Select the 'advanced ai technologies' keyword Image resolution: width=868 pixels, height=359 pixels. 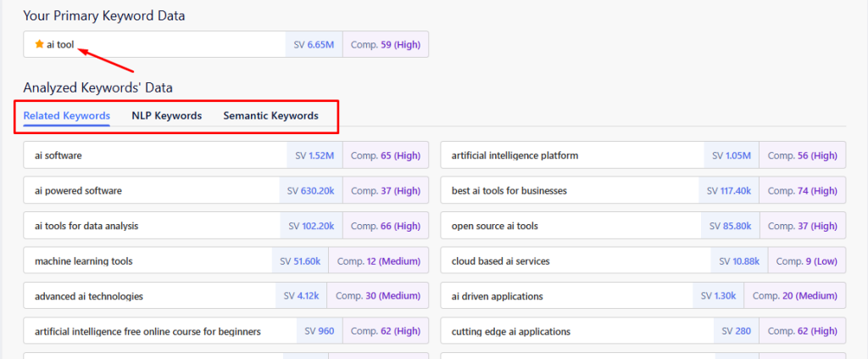coord(88,296)
